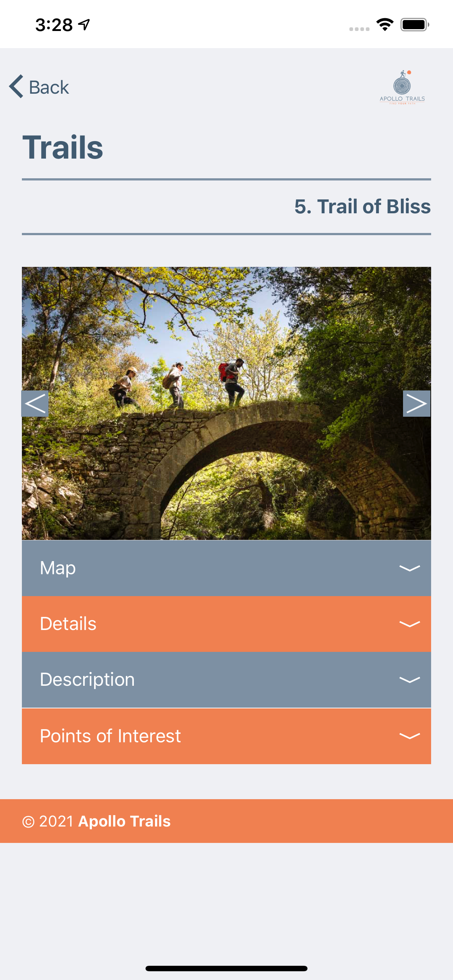Tap the 5. Trail of Bliss title
The image size is (453, 980).
[363, 206]
